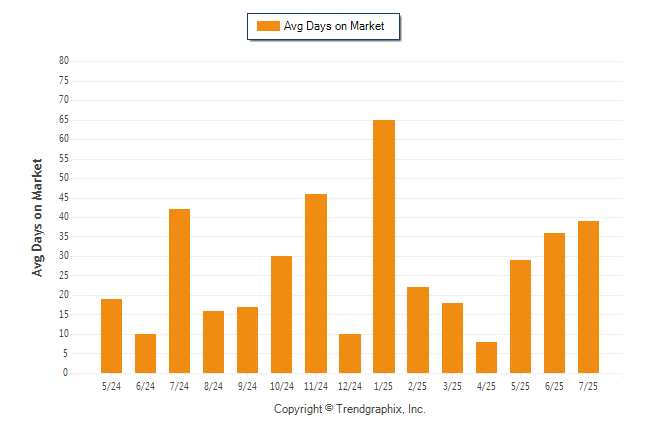This screenshot has width=646, height=434.
Task: Click the 7/25 bar
Action: click(588, 297)
